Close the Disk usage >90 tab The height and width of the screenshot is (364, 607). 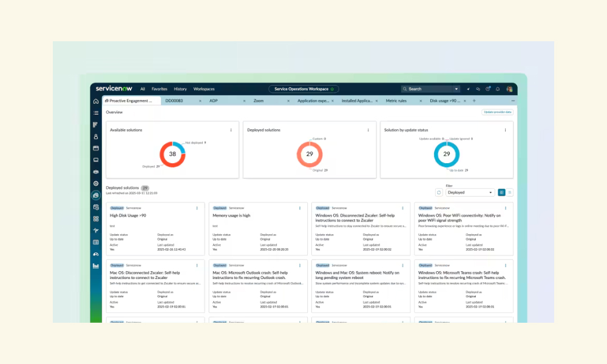(x=465, y=101)
